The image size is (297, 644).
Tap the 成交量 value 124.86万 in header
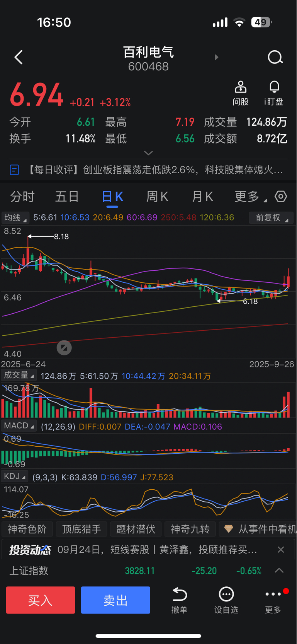(267, 122)
